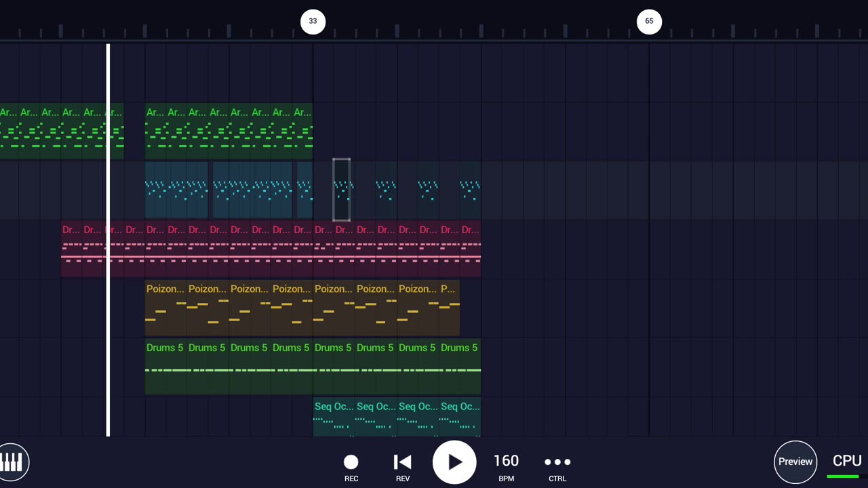The width and height of the screenshot is (868, 488).
Task: Select the last Drums 5 clip
Action: (x=460, y=366)
